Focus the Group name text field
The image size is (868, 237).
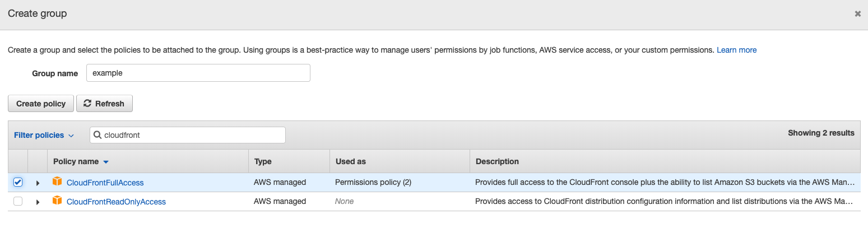[x=198, y=73]
